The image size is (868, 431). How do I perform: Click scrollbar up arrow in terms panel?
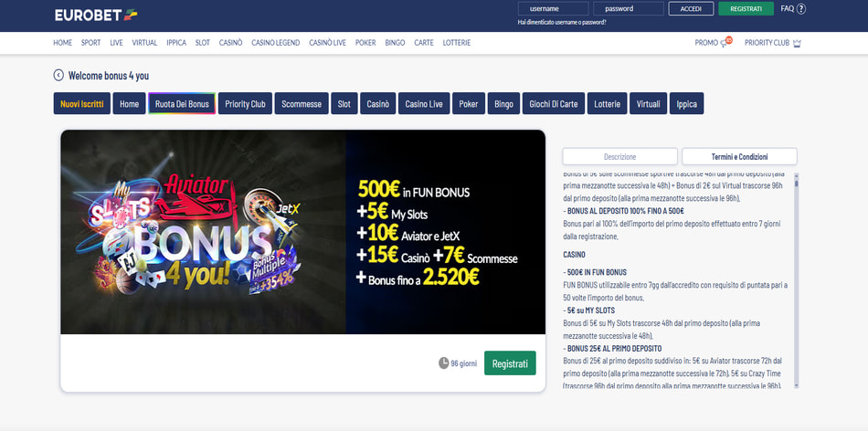click(x=797, y=175)
